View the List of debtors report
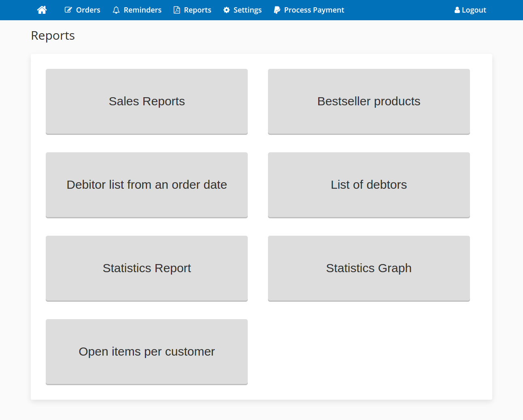Viewport: 523px width, 420px height. tap(369, 185)
